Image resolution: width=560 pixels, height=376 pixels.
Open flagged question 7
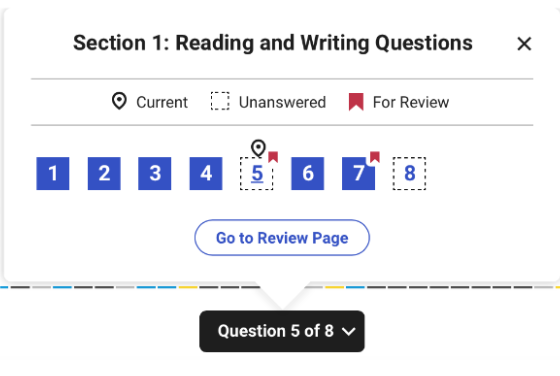pyautogui.click(x=358, y=173)
